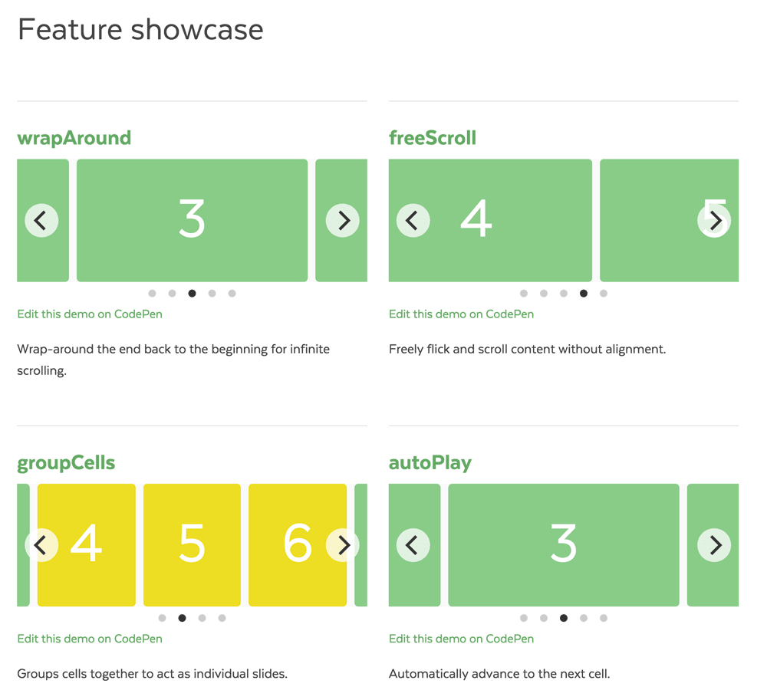
Task: Advance groupCells using its next chevron arrow
Action: pos(343,545)
